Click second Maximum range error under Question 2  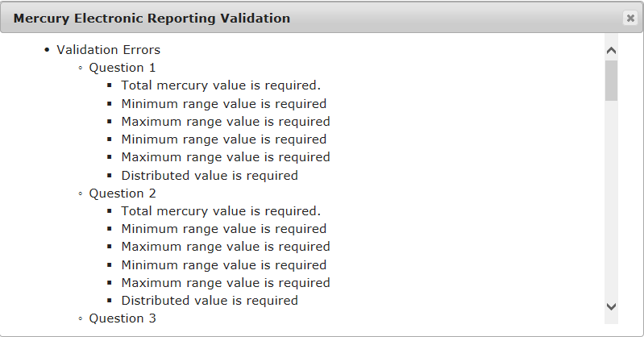pos(225,283)
